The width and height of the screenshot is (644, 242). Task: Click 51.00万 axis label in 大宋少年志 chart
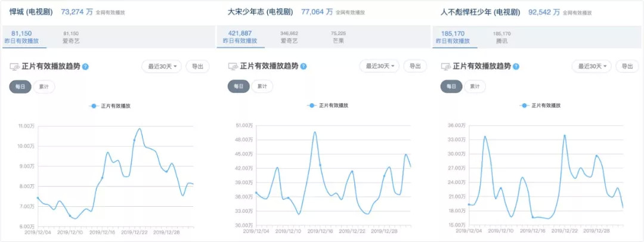pyautogui.click(x=243, y=125)
